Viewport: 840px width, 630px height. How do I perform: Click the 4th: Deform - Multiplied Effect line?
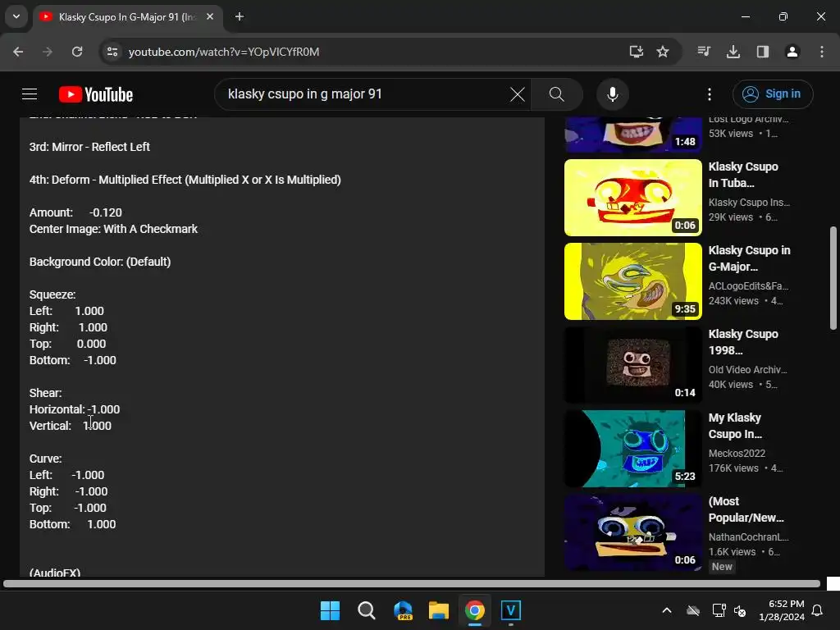click(x=185, y=180)
